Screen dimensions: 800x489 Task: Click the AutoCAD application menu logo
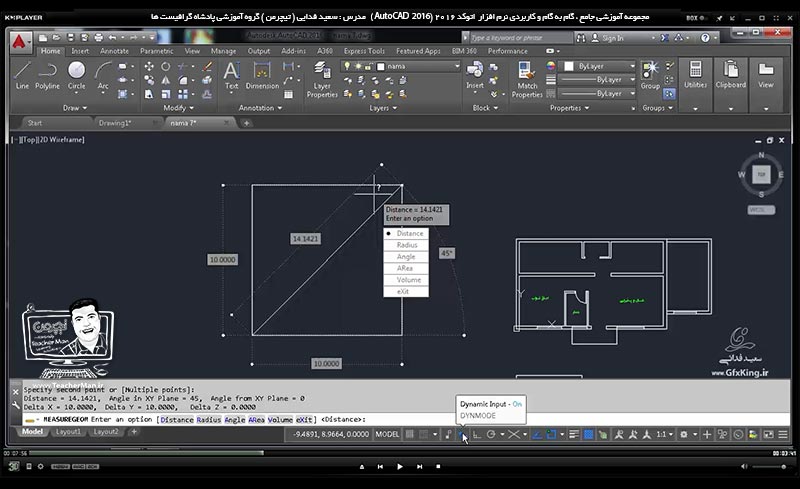19,41
